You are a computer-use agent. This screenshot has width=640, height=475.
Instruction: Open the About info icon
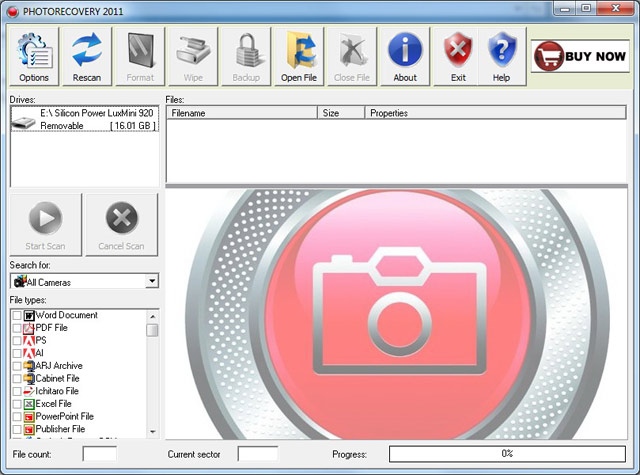pos(405,50)
